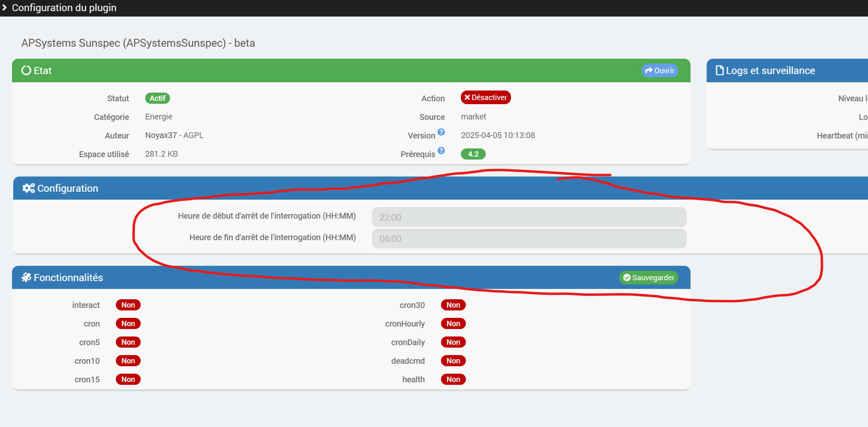
Task: Click the Configuration panel heading text
Action: 68,188
